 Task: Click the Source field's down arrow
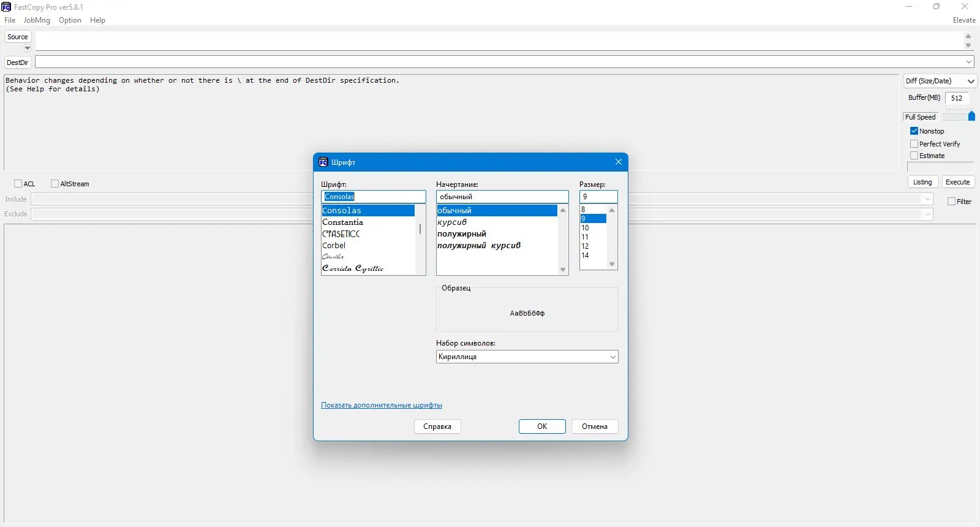coord(968,45)
